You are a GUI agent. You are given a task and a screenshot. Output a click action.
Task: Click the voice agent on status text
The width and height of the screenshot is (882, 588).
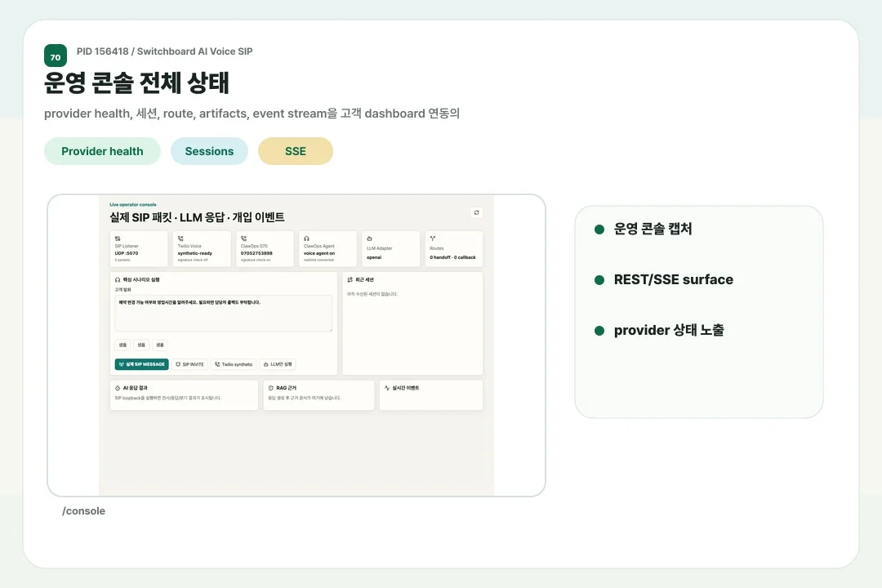319,253
